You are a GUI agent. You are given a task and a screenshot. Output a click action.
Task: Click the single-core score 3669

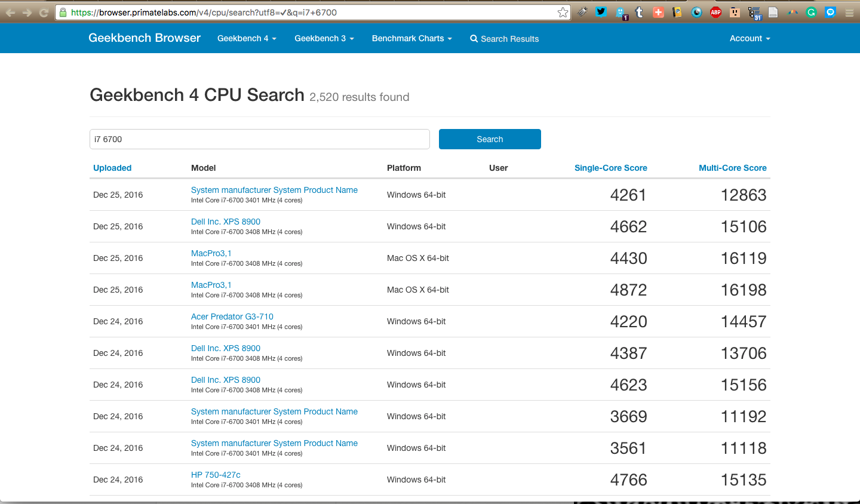629,416
